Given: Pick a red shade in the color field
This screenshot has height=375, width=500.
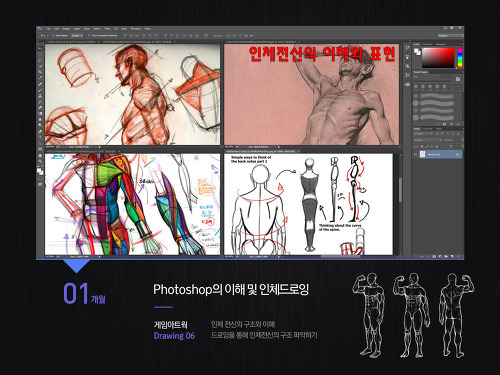Looking at the screenshot, I should click(438, 58).
